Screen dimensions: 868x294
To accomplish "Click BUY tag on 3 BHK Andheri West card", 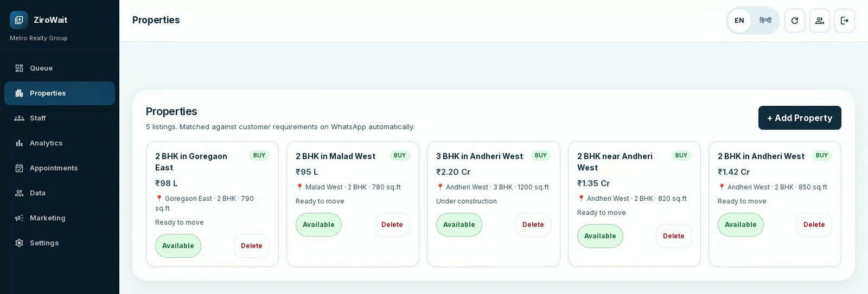I will pyautogui.click(x=541, y=155).
